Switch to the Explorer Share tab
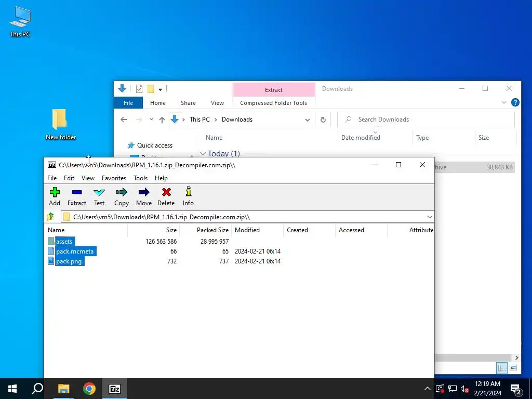The image size is (532, 399). click(x=188, y=103)
